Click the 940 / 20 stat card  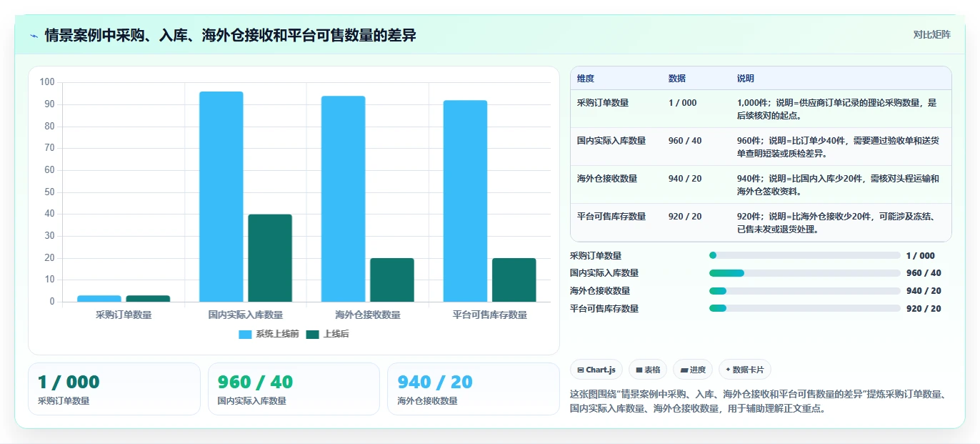473,389
